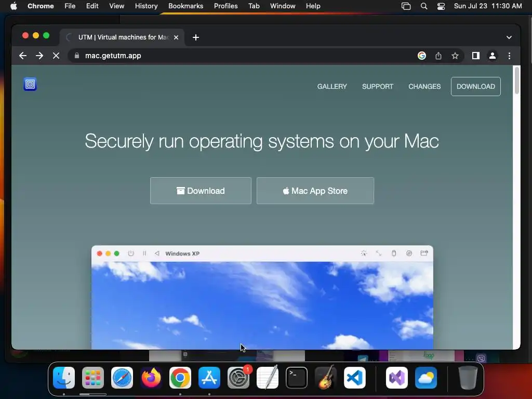This screenshot has height=399, width=532.
Task: Close the UTM tab
Action: [176, 37]
